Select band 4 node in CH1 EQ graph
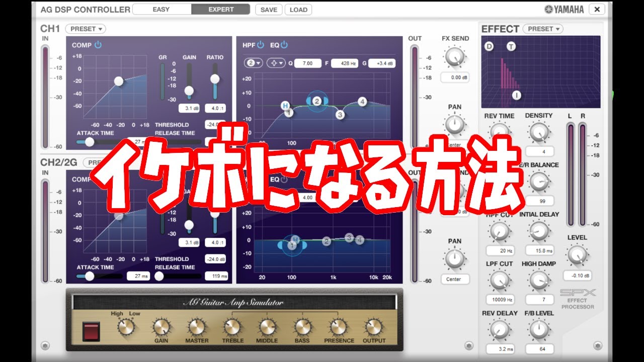Screen dimensions: 644x362 coord(362,102)
